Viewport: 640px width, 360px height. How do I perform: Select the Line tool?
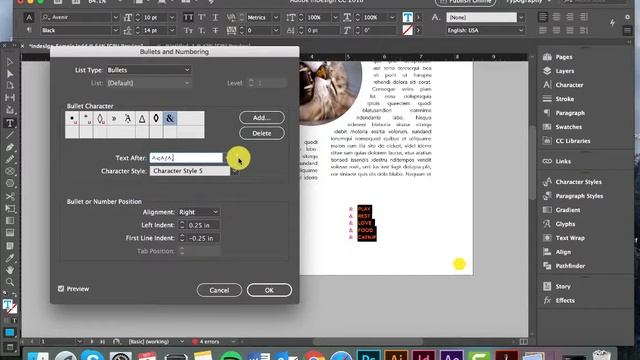coord(10,135)
